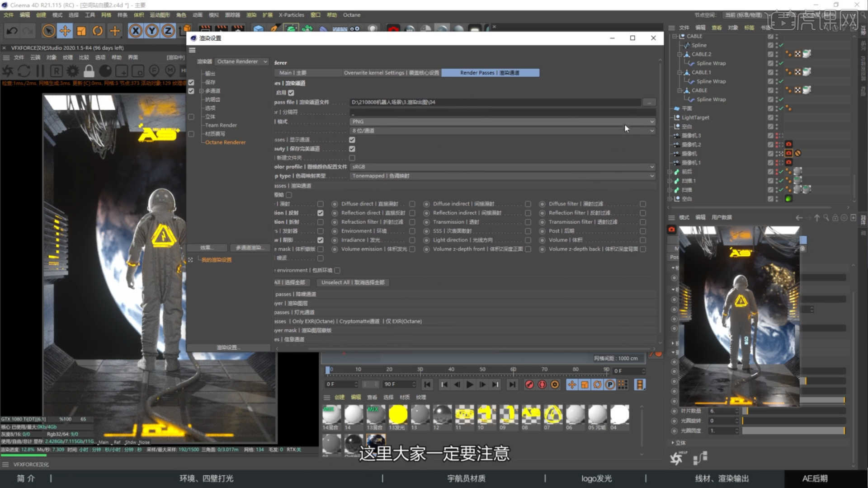This screenshot has width=868, height=488.
Task: Switch to the Main settings tab
Action: 292,73
